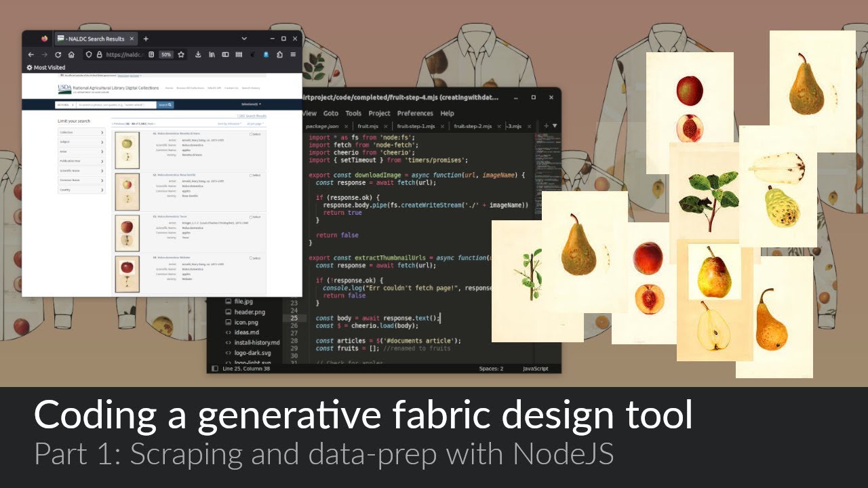Open header.png in Sublime sidebar
The height and width of the screenshot is (488, 868).
[x=250, y=312]
